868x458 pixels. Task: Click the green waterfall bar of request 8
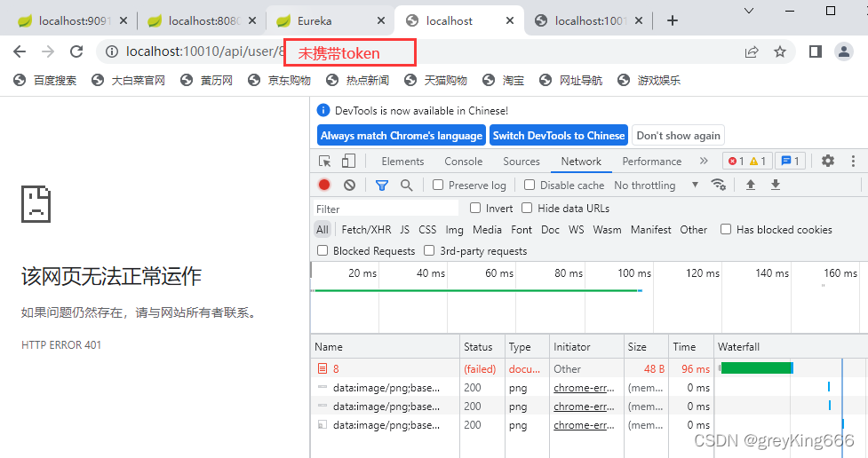click(x=757, y=367)
